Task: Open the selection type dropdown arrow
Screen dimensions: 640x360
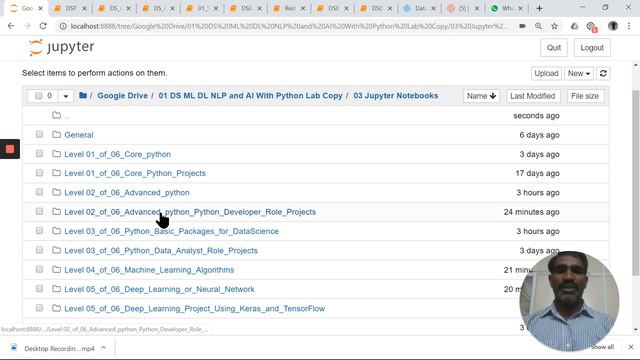Action: pyautogui.click(x=66, y=96)
